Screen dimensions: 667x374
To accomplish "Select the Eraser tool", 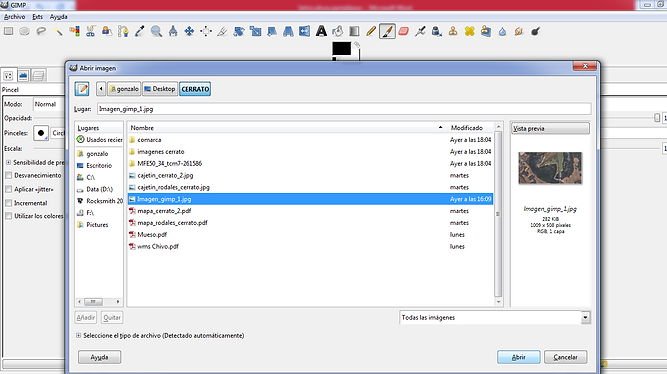I will [x=404, y=31].
